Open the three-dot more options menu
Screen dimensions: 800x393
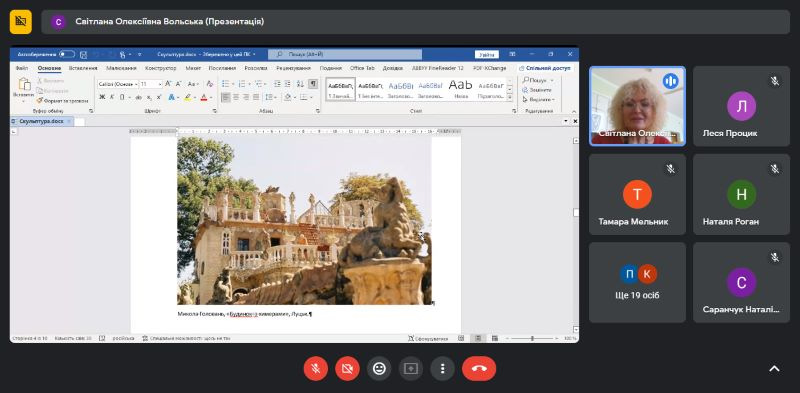(442, 369)
